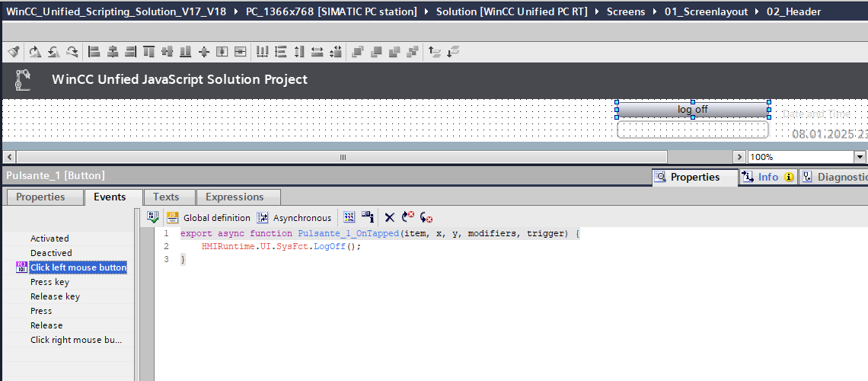The width and height of the screenshot is (868, 381).
Task: Open the Global definition area
Action: (209, 218)
